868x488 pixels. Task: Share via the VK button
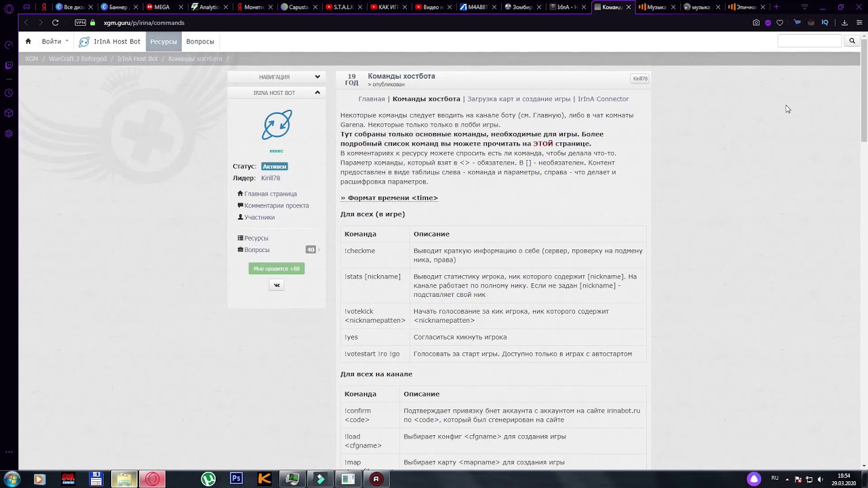[277, 285]
